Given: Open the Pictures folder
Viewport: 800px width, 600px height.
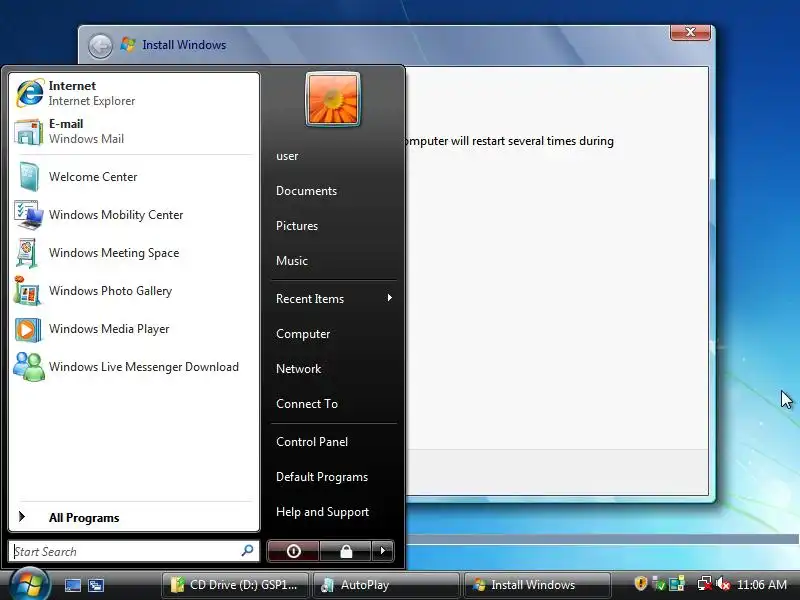Looking at the screenshot, I should click(x=296, y=226).
